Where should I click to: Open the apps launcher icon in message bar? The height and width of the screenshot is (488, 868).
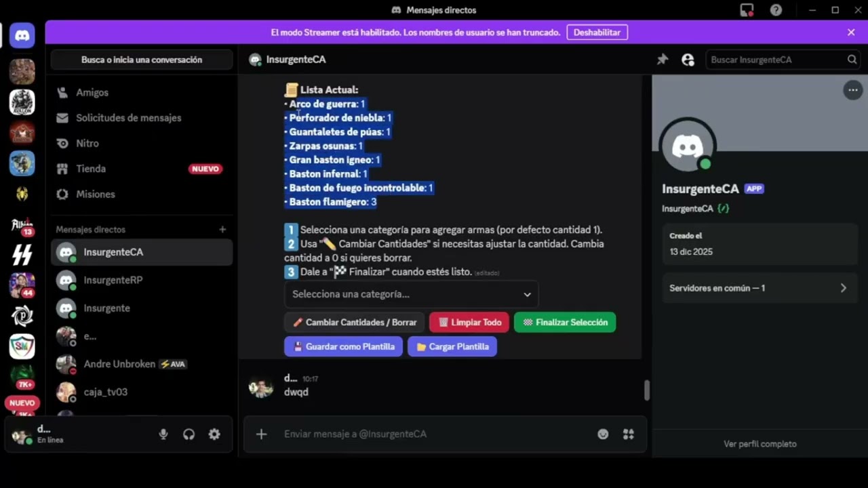(x=629, y=434)
